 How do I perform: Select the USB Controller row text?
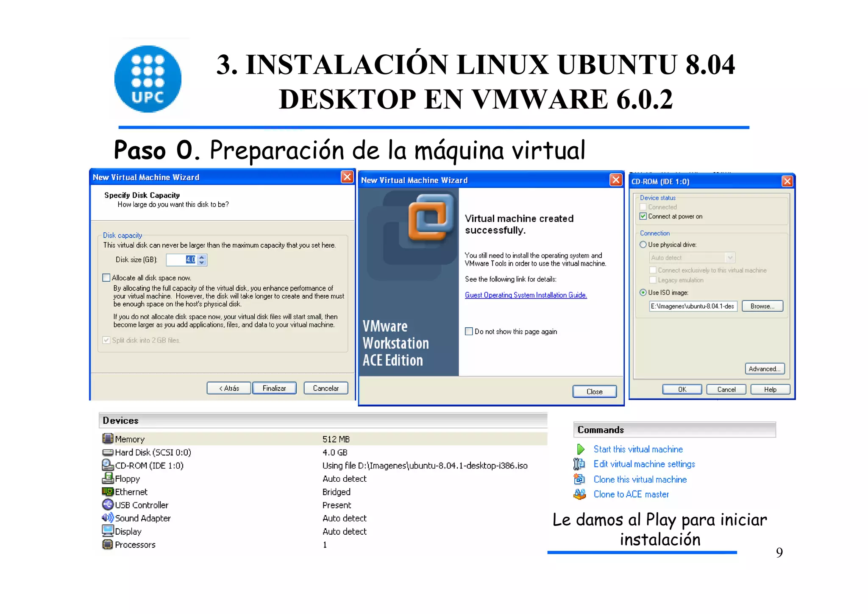click(142, 505)
